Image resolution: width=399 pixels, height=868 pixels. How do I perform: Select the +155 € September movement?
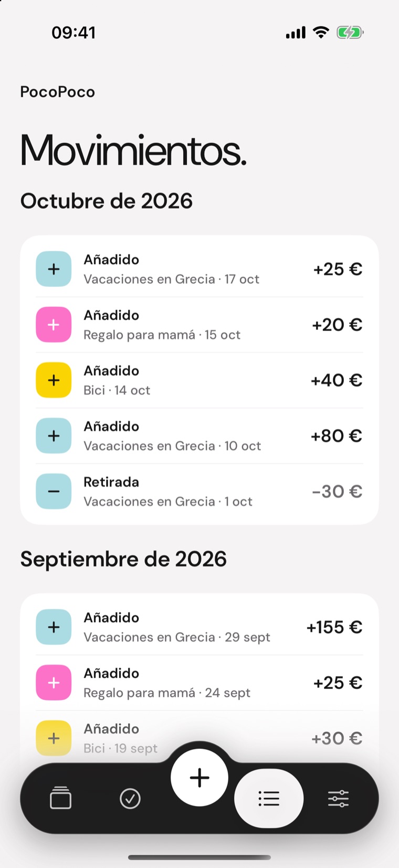199,627
